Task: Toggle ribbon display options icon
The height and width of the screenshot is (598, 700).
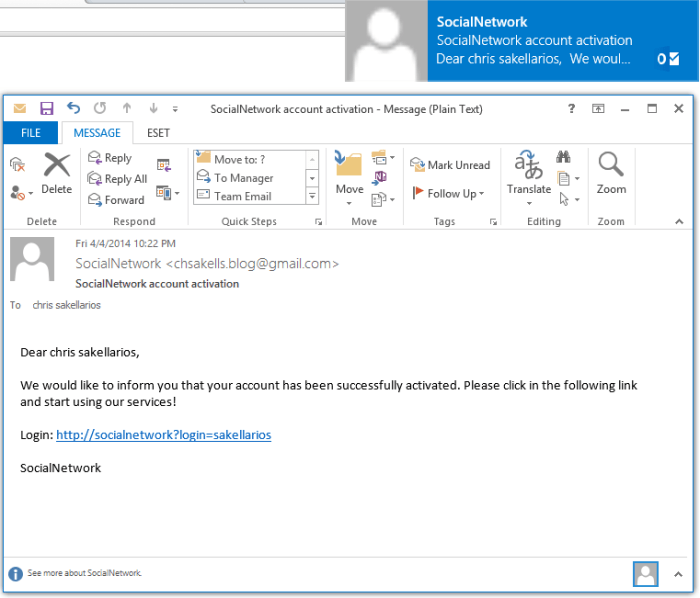Action: pyautogui.click(x=598, y=108)
